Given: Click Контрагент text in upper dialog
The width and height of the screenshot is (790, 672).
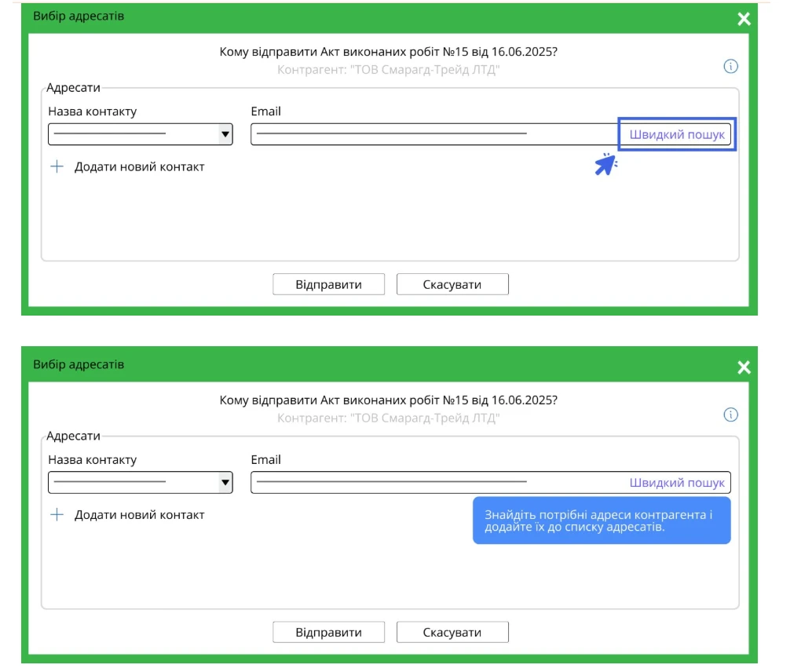Looking at the screenshot, I should pos(389,70).
